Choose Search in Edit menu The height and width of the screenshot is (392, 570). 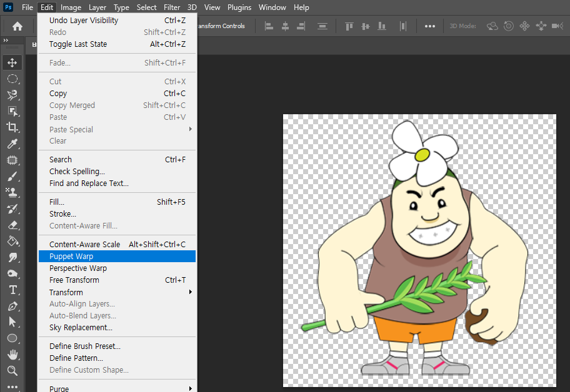click(x=117, y=159)
